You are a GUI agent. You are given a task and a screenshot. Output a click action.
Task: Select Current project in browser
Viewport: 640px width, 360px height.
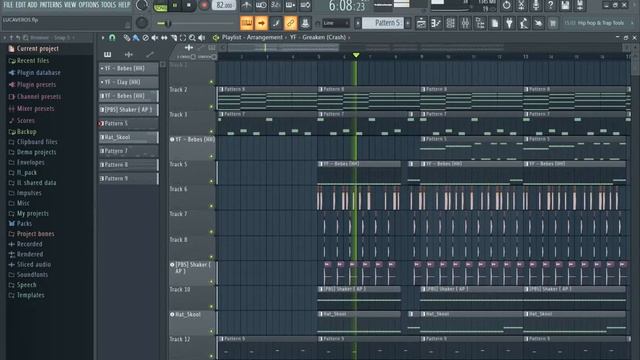click(38, 49)
